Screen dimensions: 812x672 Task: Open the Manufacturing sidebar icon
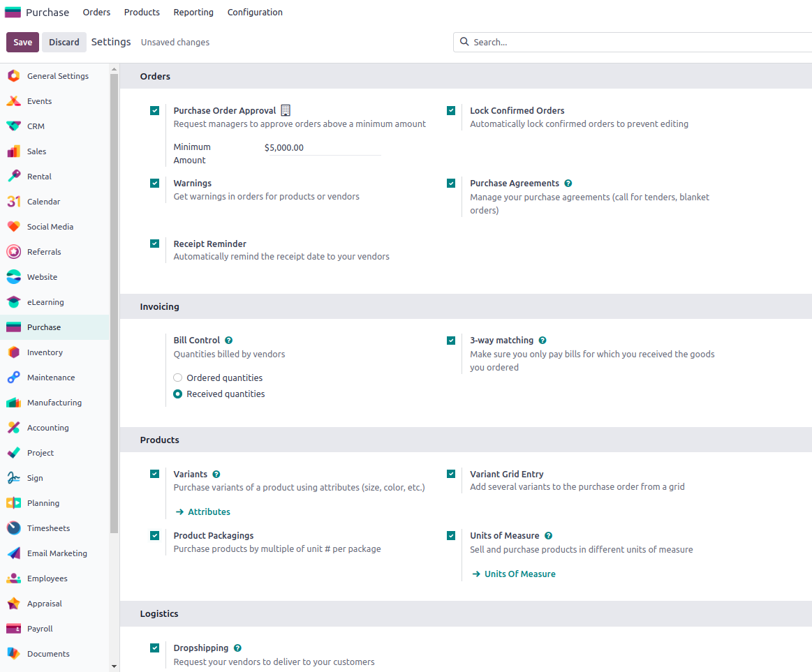(13, 402)
